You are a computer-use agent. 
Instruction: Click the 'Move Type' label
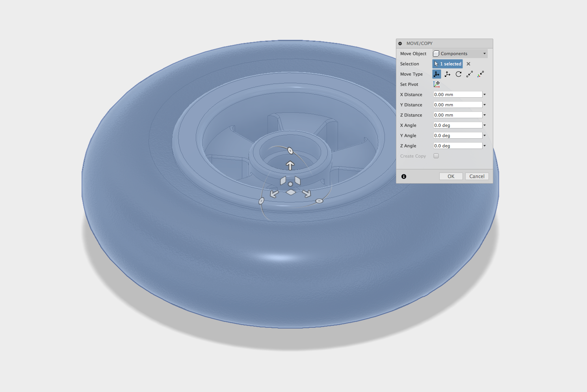[x=411, y=74]
